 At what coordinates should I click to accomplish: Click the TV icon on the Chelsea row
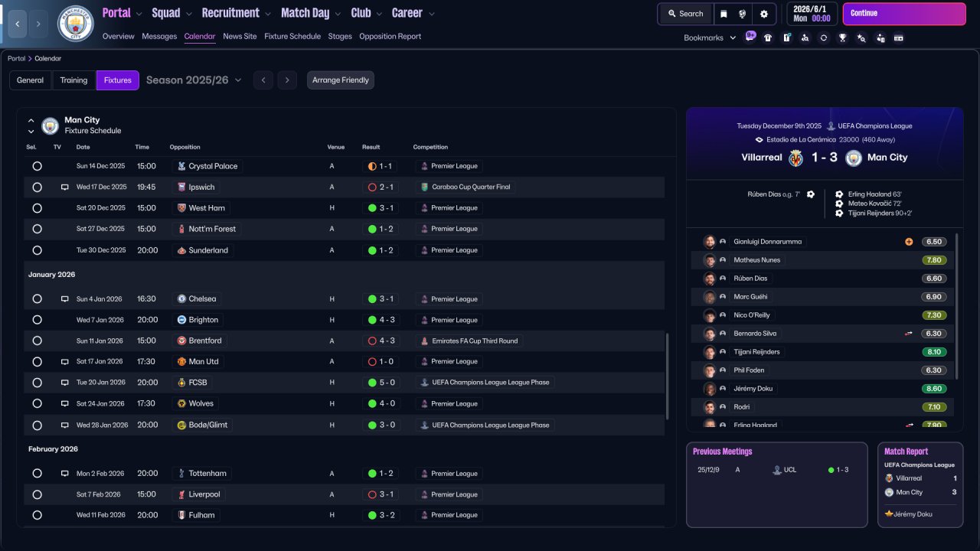[65, 299]
